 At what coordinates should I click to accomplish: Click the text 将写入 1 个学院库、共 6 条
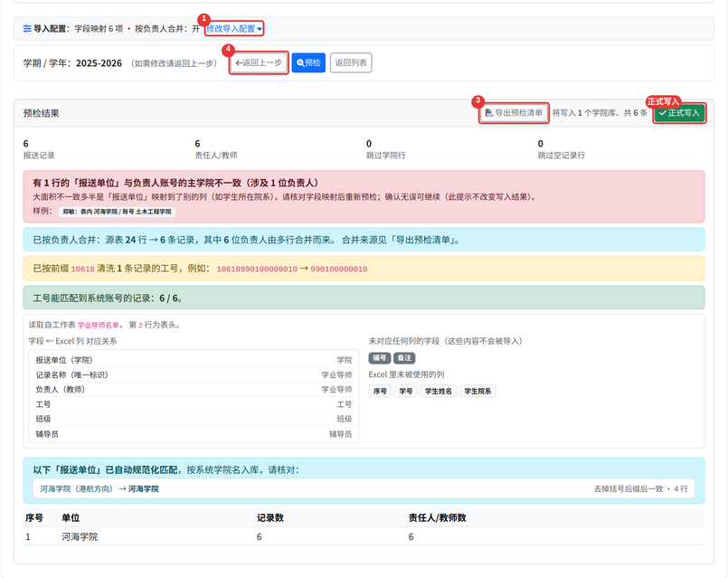click(600, 113)
